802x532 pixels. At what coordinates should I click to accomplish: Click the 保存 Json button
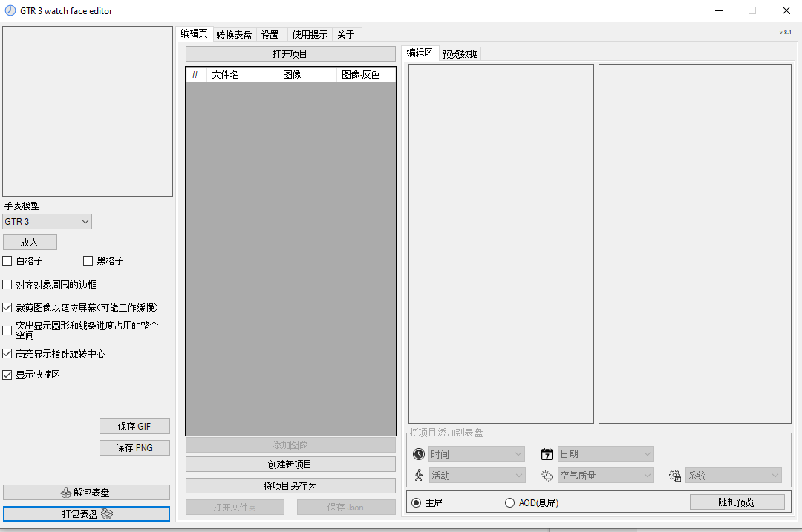(x=346, y=508)
